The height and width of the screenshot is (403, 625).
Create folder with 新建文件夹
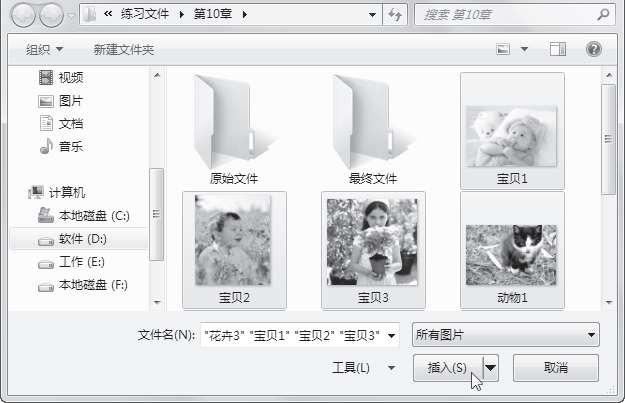(x=124, y=49)
